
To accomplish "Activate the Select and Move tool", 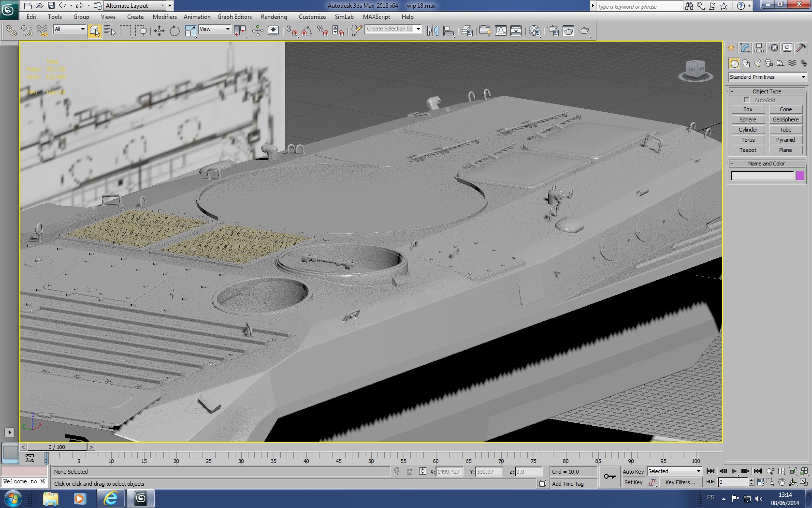I will click(x=159, y=31).
